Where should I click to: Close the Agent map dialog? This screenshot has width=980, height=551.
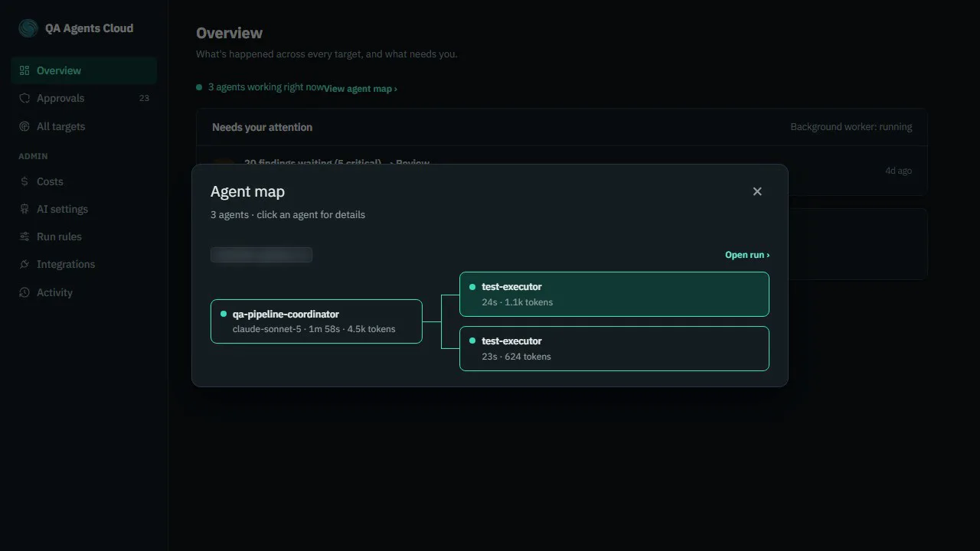click(757, 191)
